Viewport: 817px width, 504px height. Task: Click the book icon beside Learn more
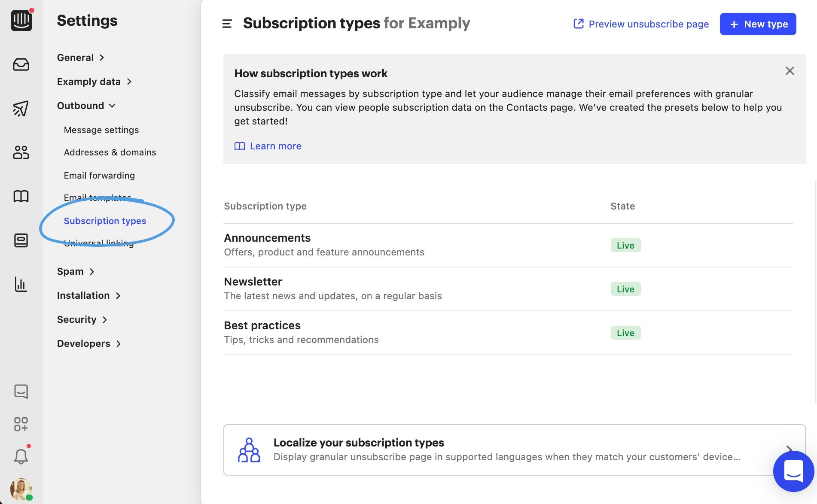240,146
